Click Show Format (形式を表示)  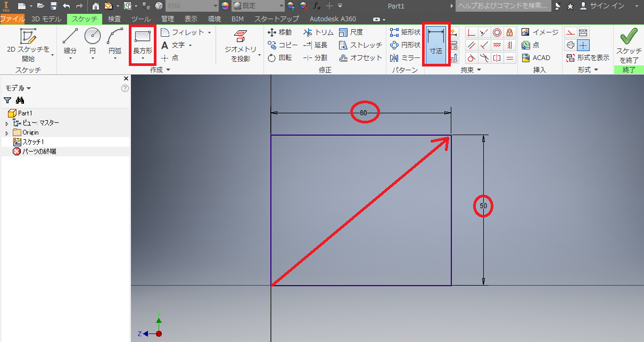pos(588,58)
